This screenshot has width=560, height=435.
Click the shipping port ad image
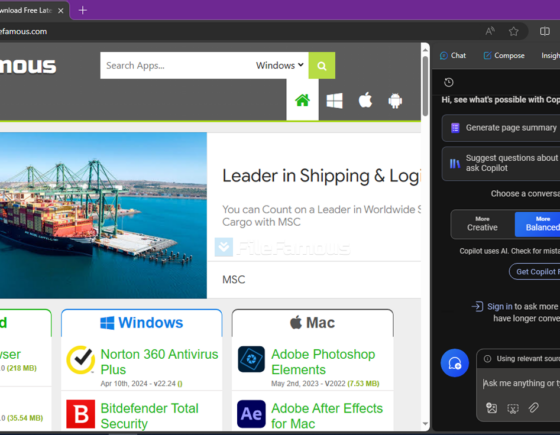pyautogui.click(x=103, y=215)
